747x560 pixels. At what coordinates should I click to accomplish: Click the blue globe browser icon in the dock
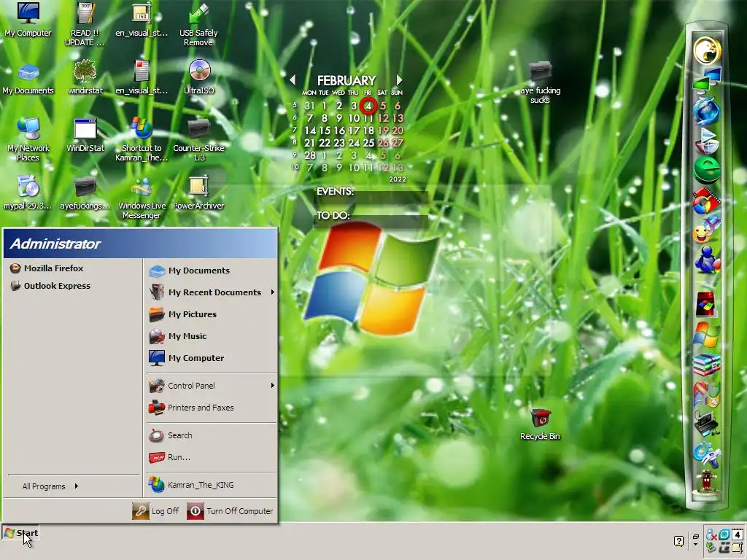click(706, 111)
